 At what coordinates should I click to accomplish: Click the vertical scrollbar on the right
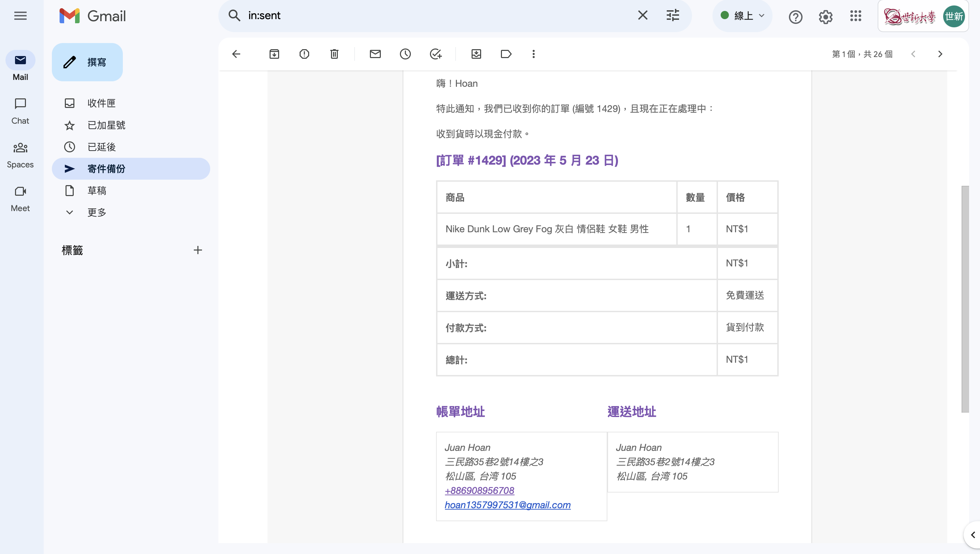[x=965, y=299]
